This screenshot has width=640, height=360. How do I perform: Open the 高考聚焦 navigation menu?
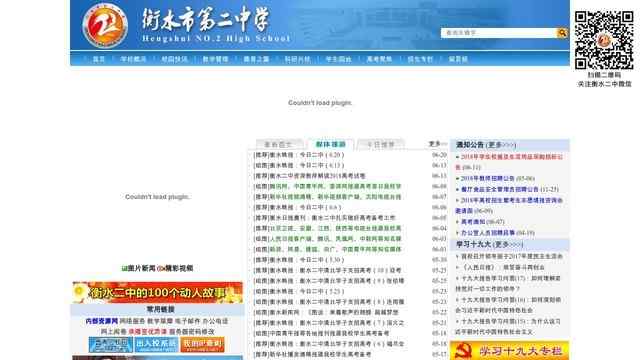pos(379,59)
